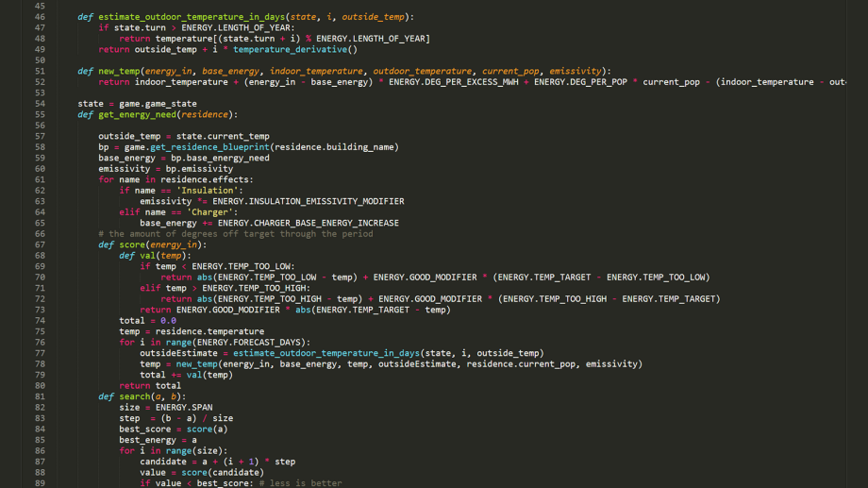Click line number 67 in the gutter
Viewport: 868px width, 488px height.
40,244
